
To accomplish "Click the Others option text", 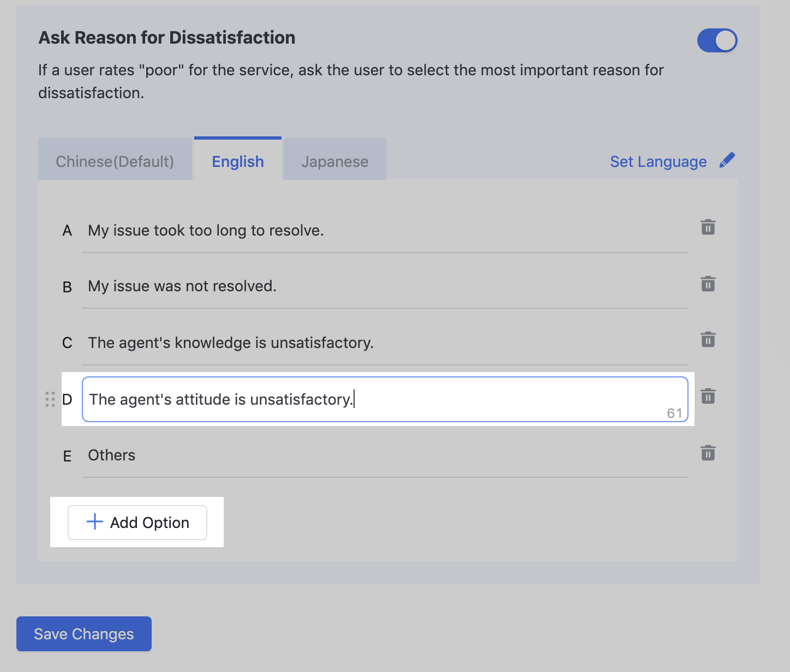I will [111, 455].
